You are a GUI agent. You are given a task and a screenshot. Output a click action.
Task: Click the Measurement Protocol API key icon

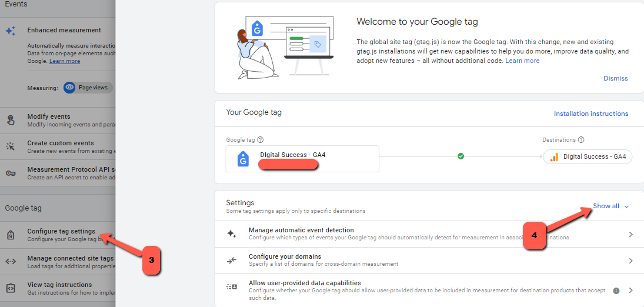[x=11, y=173]
